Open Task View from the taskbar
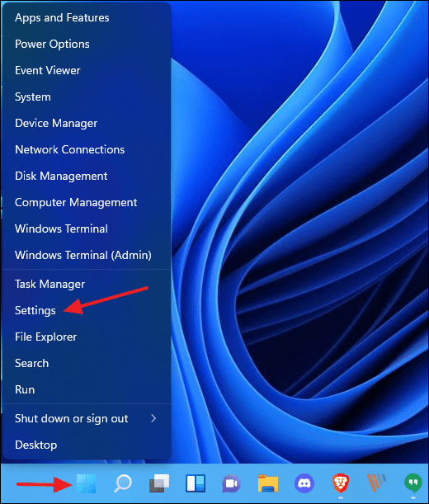Screen dimensions: 429x504 (159, 483)
